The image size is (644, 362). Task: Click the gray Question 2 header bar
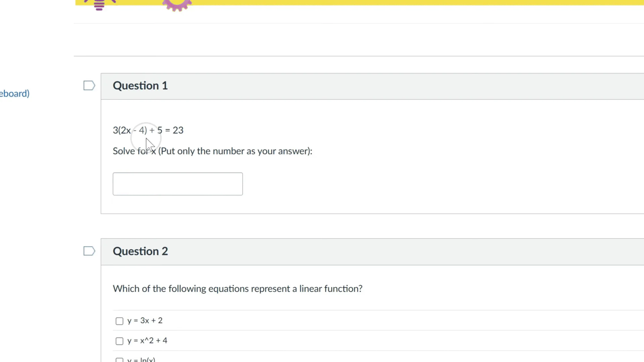402,252
